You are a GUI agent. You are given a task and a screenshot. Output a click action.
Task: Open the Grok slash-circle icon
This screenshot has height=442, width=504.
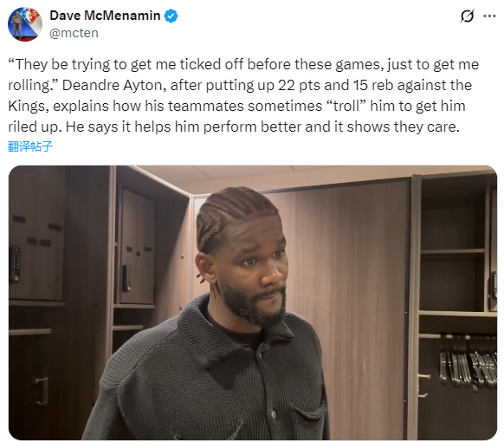[467, 16]
